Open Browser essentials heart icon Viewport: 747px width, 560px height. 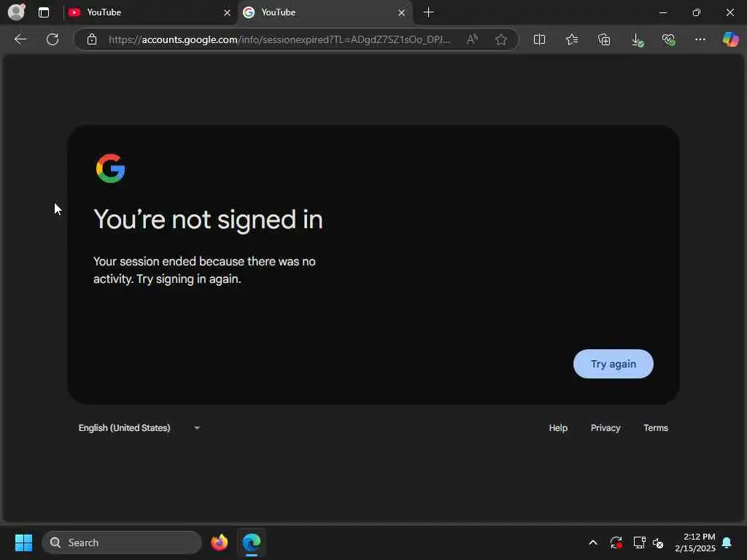[668, 39]
